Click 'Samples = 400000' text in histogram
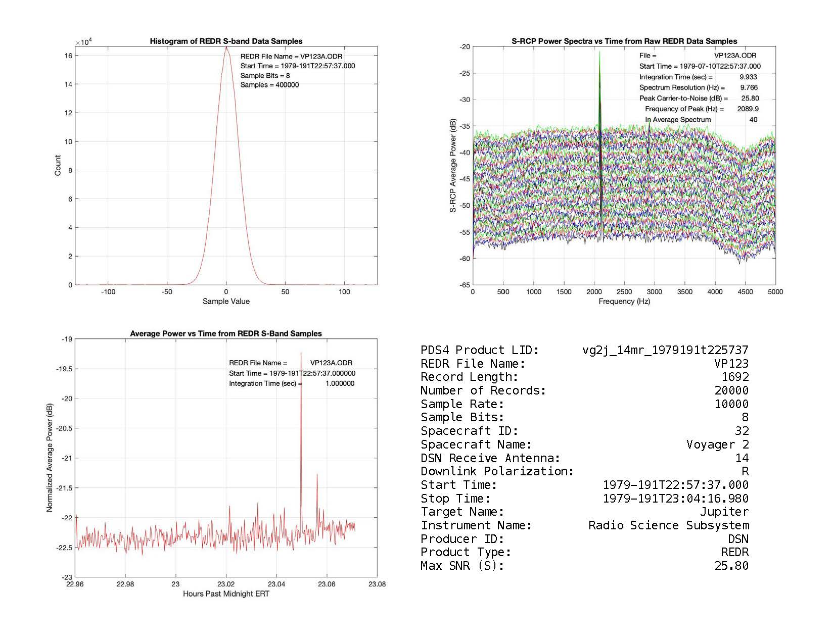This screenshot has width=834, height=644. point(269,85)
